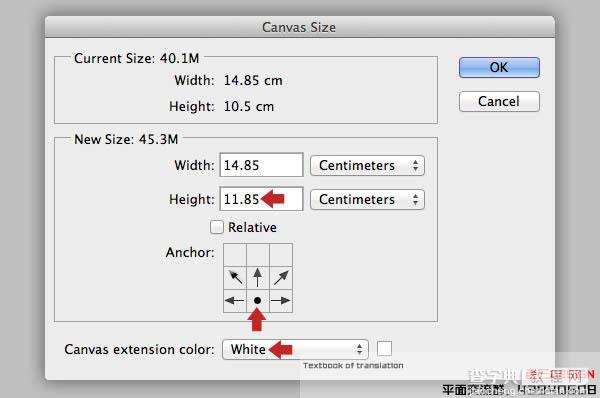Select the left-pointing anchor arrow
The height and width of the screenshot is (398, 600).
[235, 301]
